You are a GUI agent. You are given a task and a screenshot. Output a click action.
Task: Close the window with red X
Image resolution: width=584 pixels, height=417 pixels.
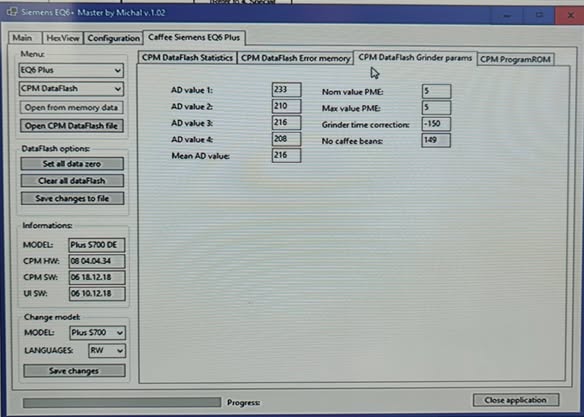(x=570, y=15)
